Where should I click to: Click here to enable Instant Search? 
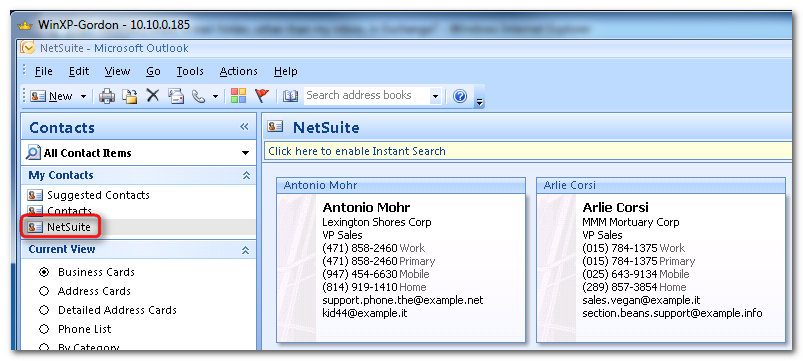point(357,151)
